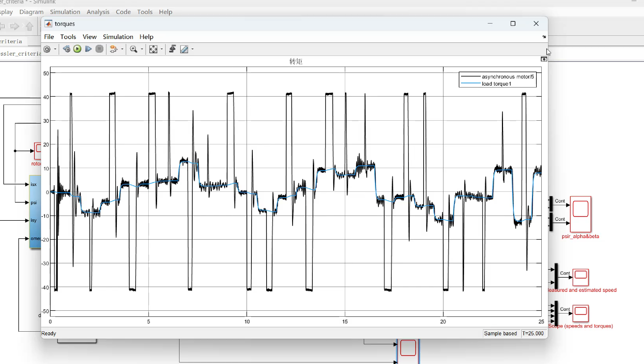Expand measurements dropdown arrow
Screen dimensions: 644x364
(x=193, y=49)
